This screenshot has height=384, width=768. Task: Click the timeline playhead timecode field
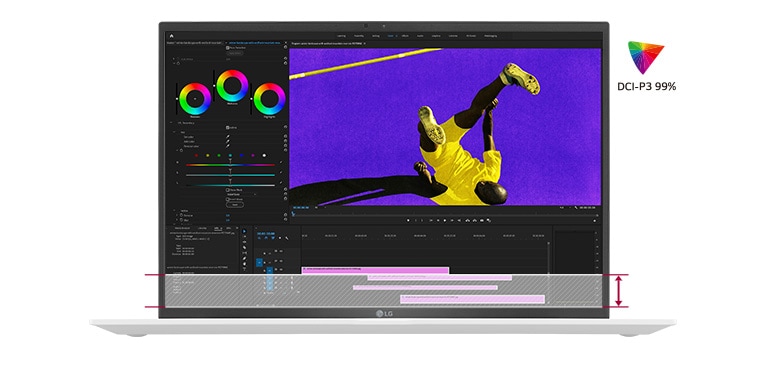pos(266,234)
